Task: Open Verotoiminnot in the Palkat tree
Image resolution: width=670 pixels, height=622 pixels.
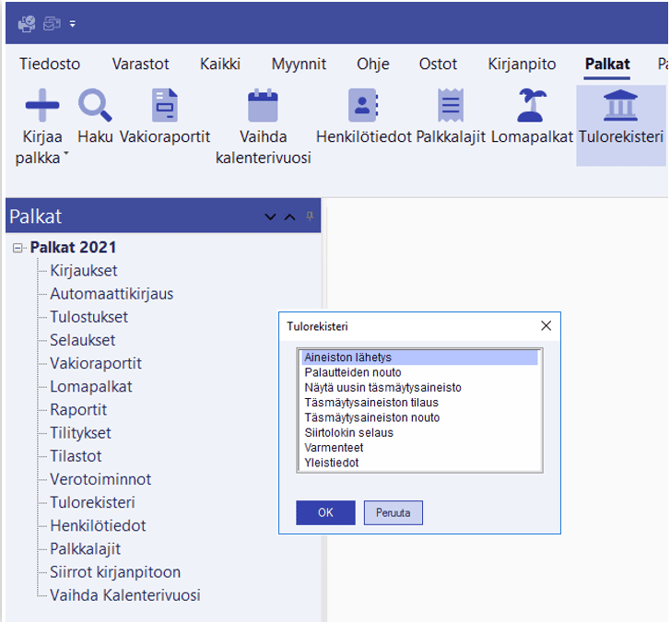Action: click(100, 479)
